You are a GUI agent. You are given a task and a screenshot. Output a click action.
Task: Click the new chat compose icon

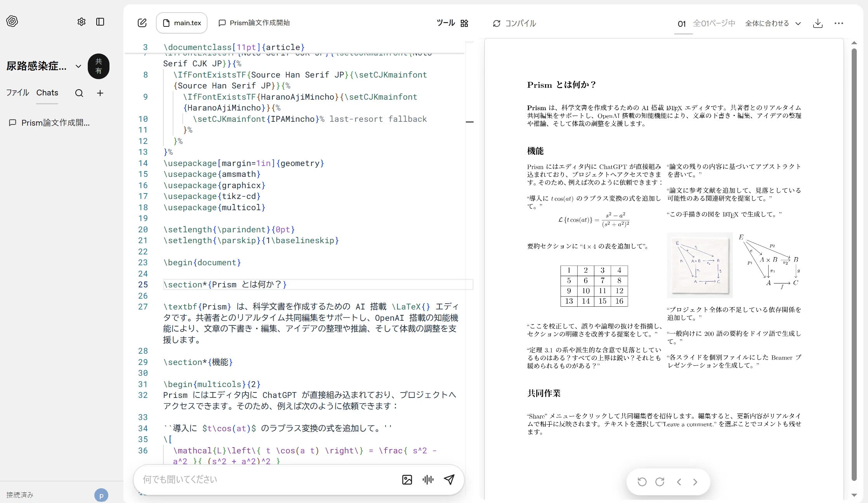(142, 23)
